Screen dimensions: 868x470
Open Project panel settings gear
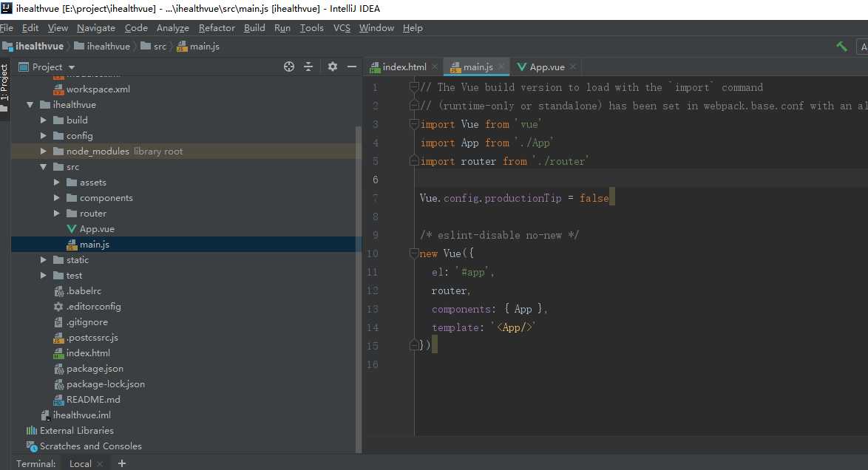point(332,67)
